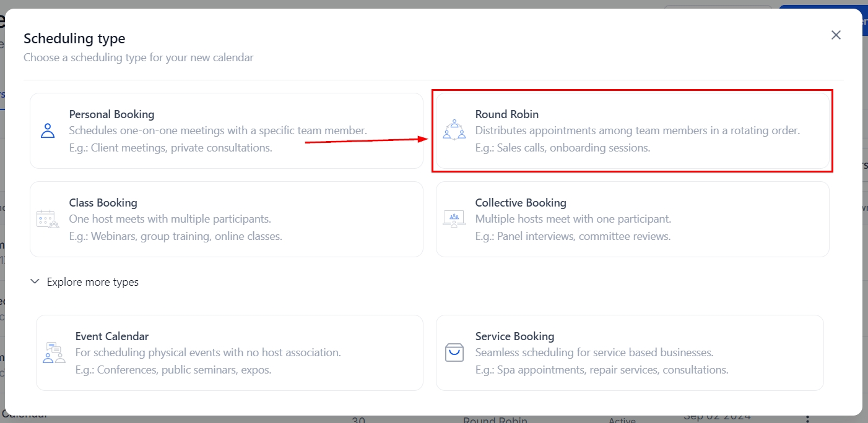Click the "Spa appointments, repair services" example line
Screen dimensions: 868x423
[601, 370]
